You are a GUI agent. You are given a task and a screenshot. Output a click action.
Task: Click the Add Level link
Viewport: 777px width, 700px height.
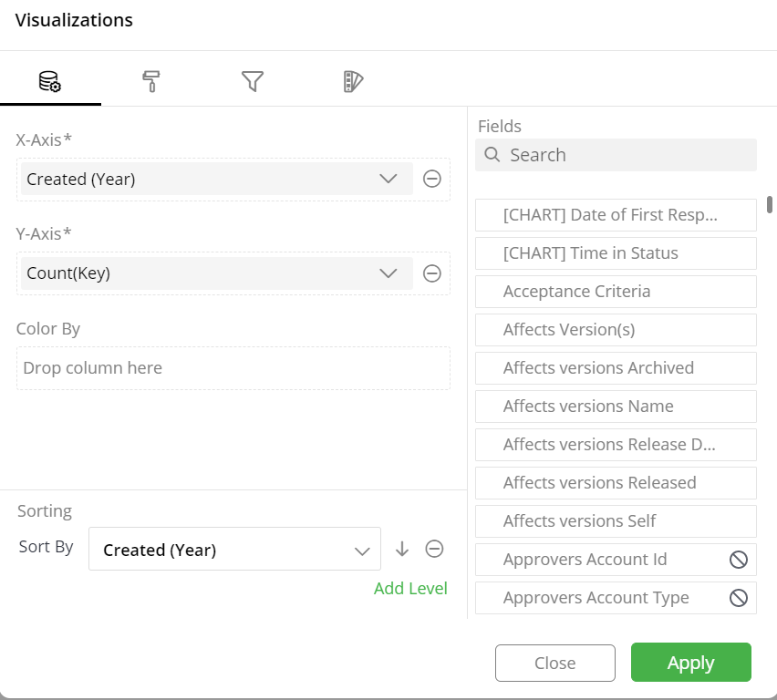(x=410, y=589)
